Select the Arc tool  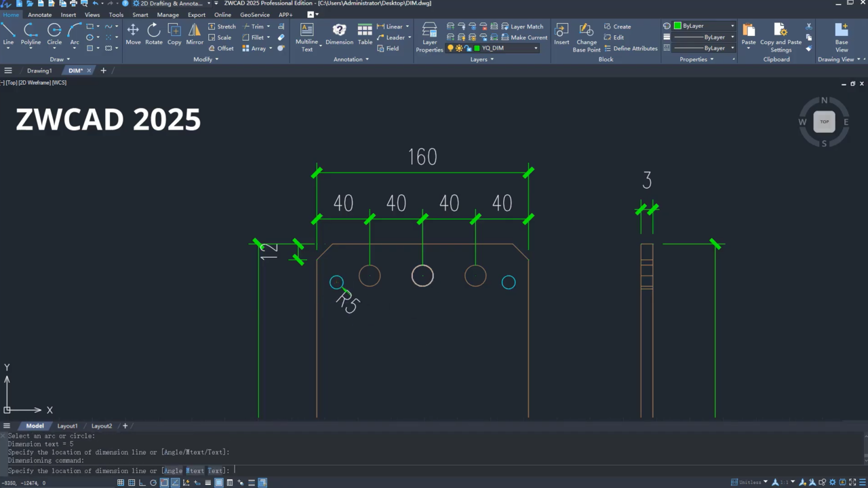pyautogui.click(x=75, y=34)
